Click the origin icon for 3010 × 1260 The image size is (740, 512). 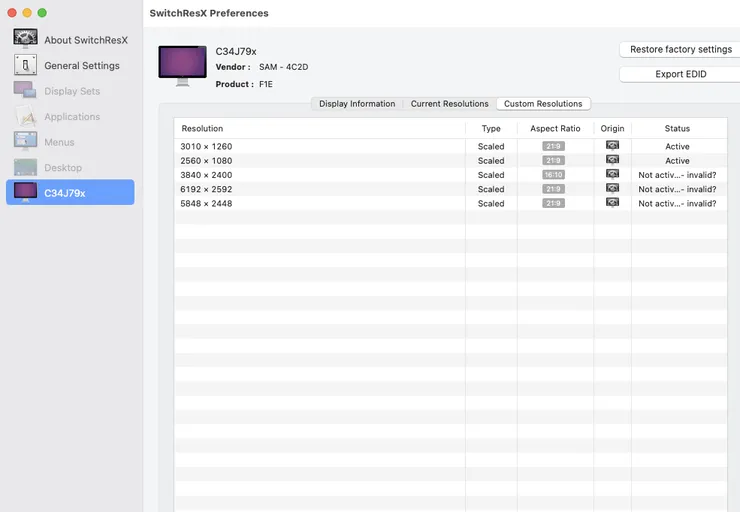(x=612, y=146)
